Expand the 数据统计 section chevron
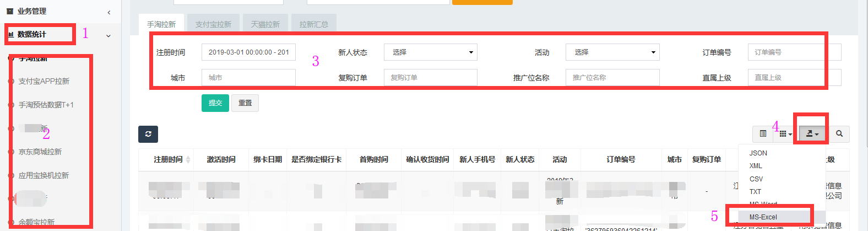 109,36
